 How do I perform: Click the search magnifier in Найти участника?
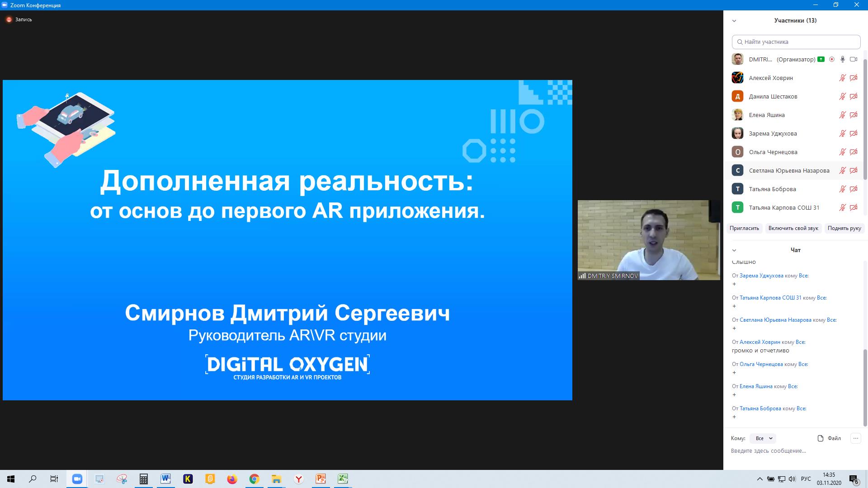[740, 42]
